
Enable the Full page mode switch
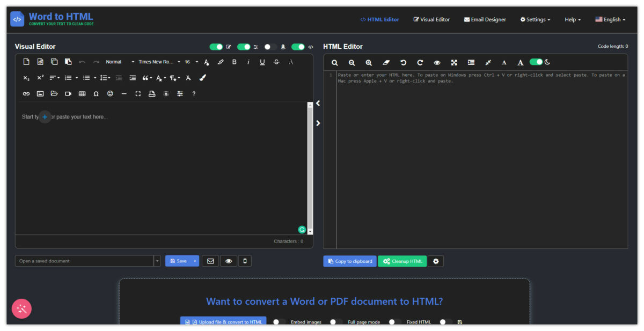(x=336, y=322)
